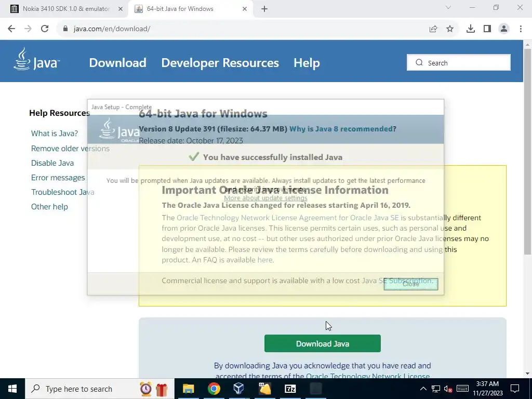Open the 7z app in taskbar
Viewport: 532px width, 399px height.
(290, 389)
